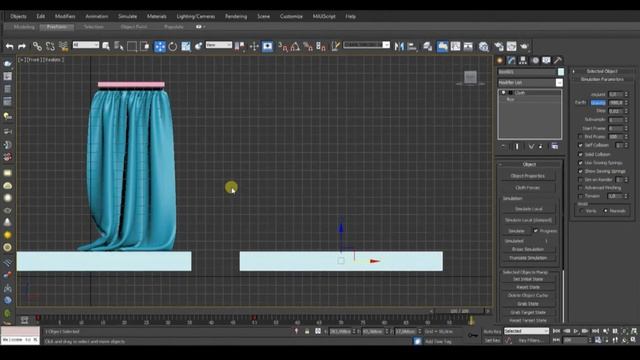Click the Render Production teapot icon

pos(524,47)
